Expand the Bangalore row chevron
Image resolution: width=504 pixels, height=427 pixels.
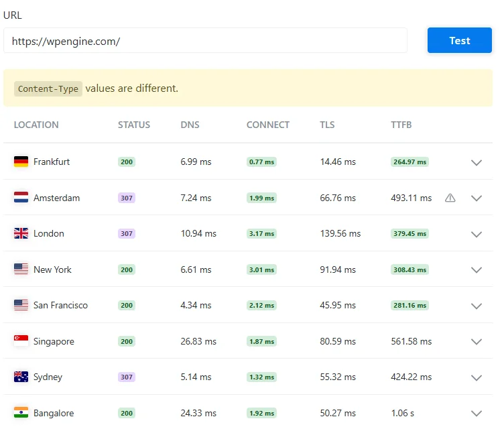[476, 413]
